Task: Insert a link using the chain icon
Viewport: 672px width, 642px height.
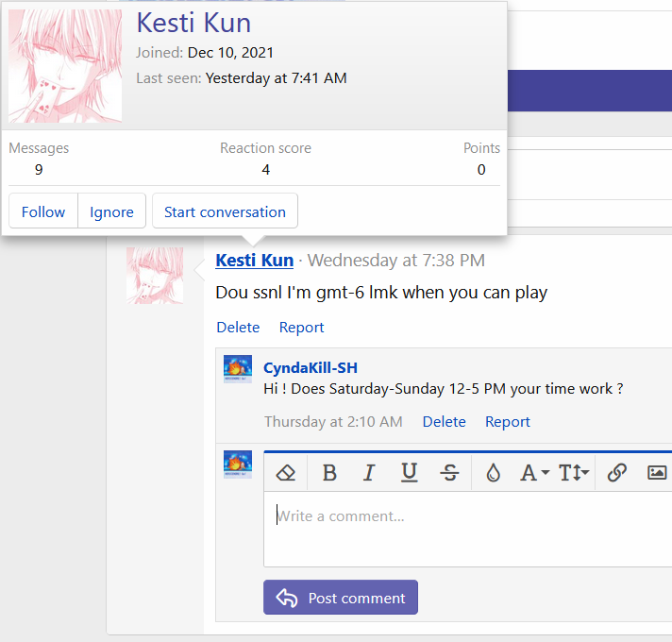Action: pos(617,473)
